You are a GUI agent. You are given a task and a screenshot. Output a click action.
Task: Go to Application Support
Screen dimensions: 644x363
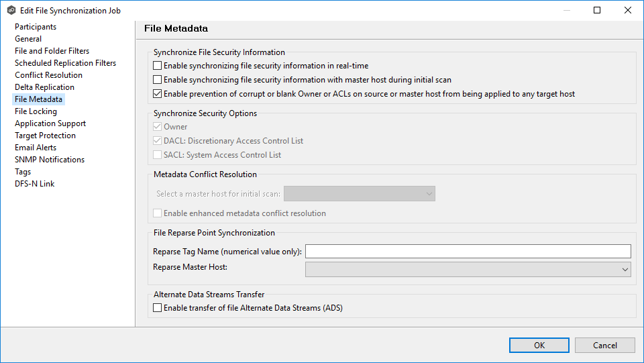click(50, 123)
